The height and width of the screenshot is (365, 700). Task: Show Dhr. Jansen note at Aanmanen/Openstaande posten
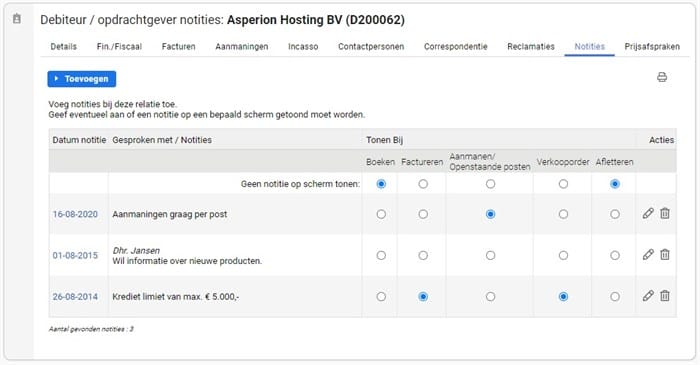click(490, 255)
